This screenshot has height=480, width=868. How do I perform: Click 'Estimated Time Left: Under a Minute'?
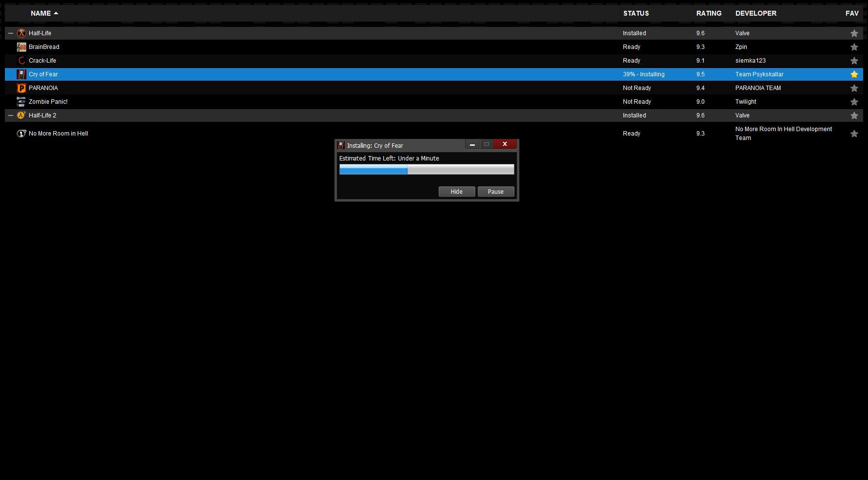coord(389,159)
